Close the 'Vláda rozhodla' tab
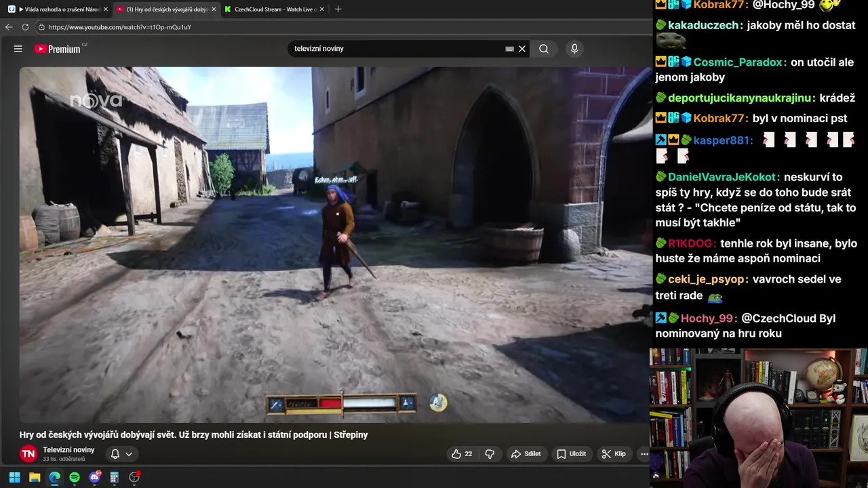The width and height of the screenshot is (868, 488). [106, 9]
